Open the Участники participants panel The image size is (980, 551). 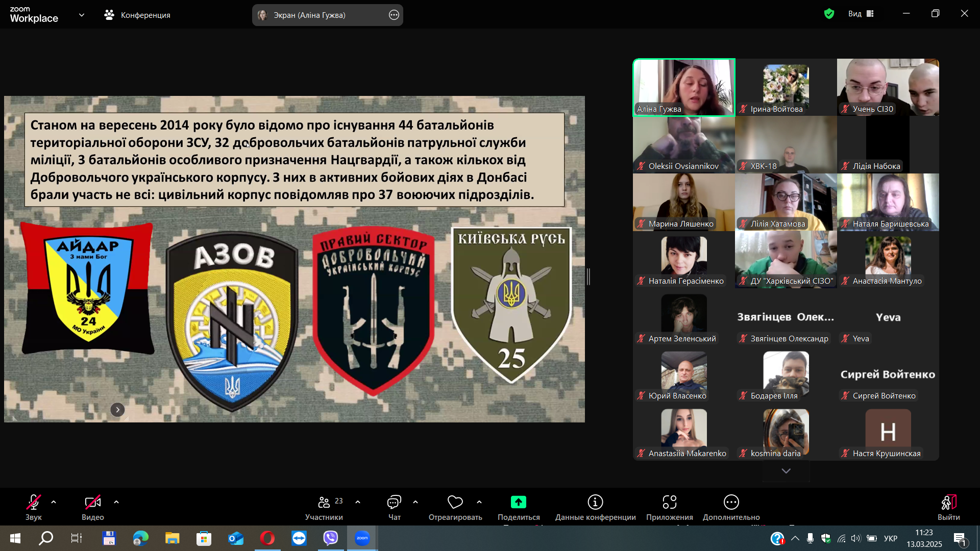pos(324,507)
